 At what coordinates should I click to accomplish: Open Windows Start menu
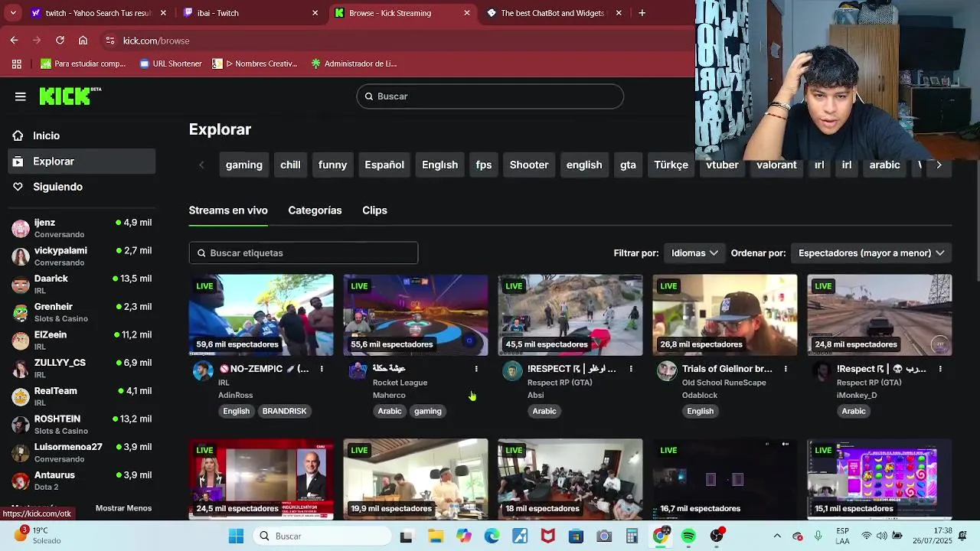(x=236, y=536)
